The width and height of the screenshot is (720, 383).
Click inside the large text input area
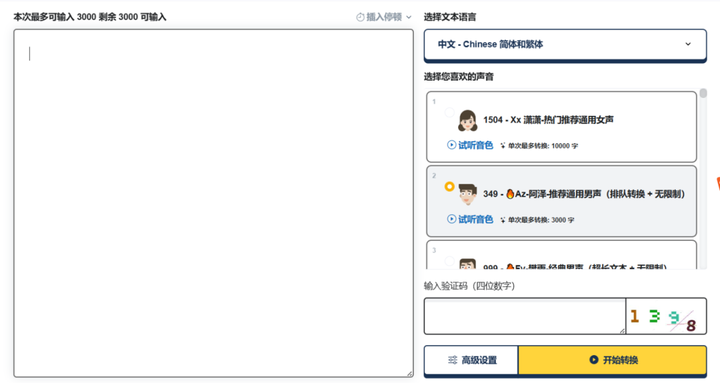214,203
